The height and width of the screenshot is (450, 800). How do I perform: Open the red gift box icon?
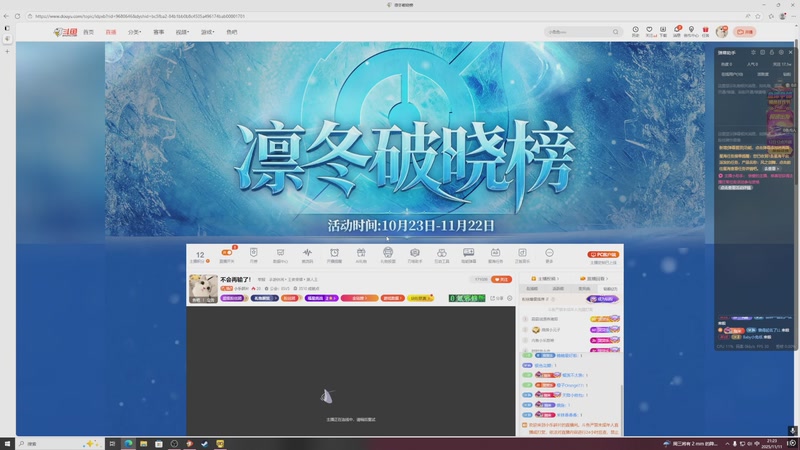pos(705,30)
